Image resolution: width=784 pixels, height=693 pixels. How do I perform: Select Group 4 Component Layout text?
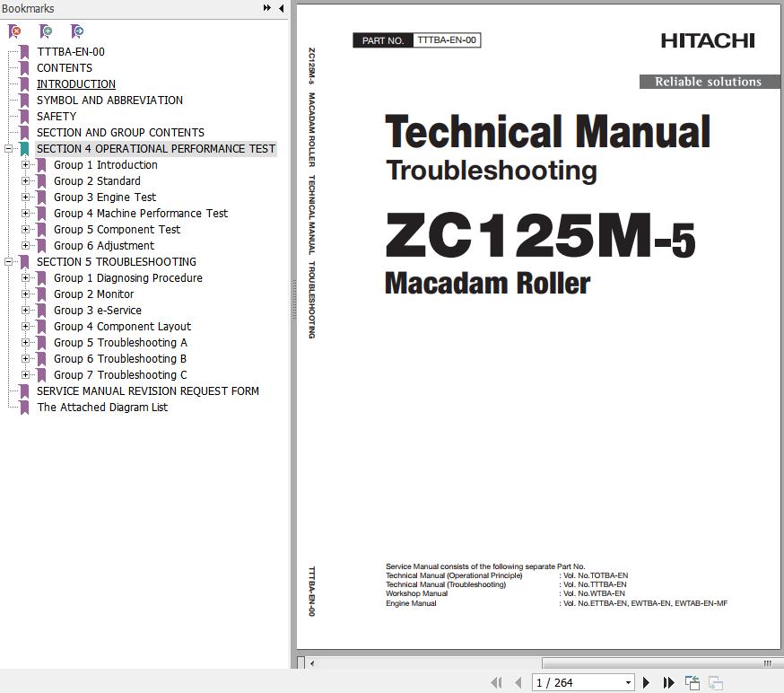coord(123,326)
